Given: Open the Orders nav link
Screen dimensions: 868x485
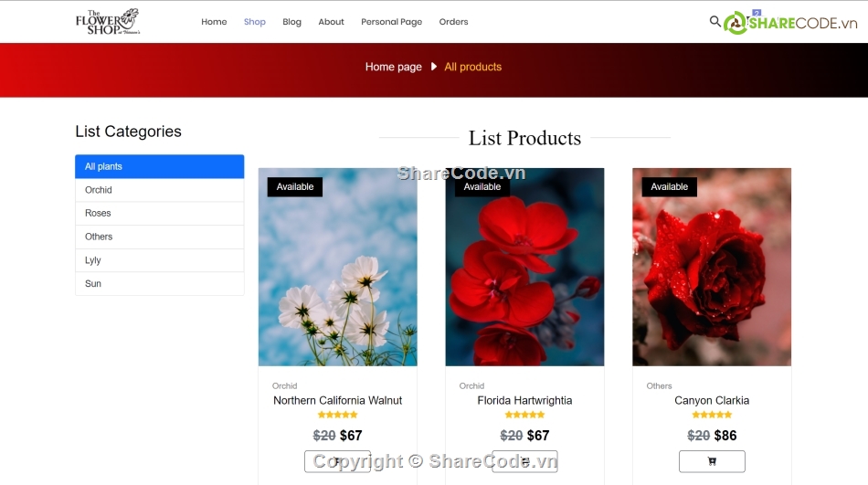Looking at the screenshot, I should tap(453, 22).
